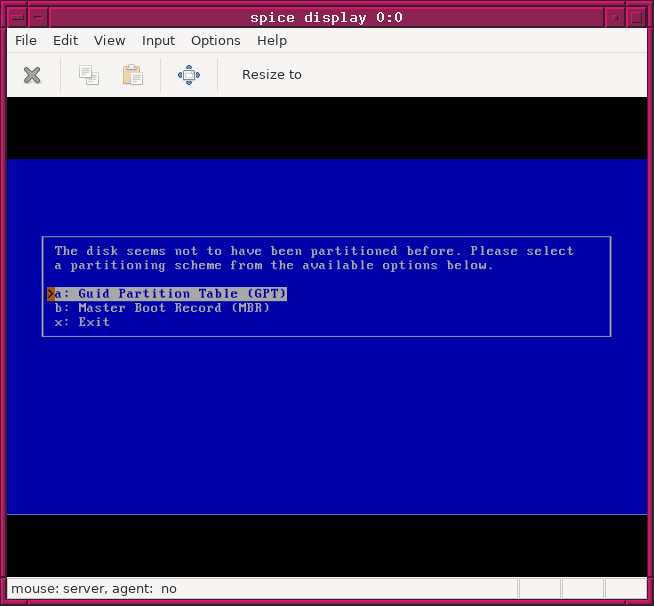
Task: Open window menu button in title bar's left corner
Action: coord(17,17)
